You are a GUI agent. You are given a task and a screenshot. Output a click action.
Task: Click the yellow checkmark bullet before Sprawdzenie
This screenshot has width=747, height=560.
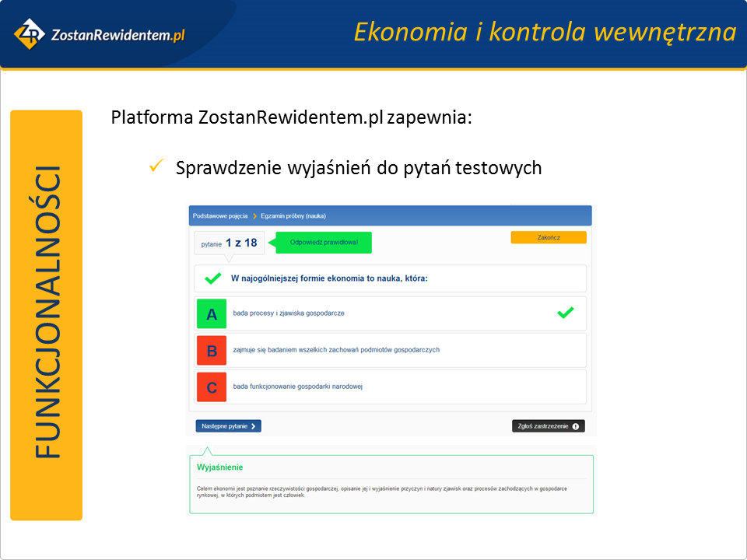click(155, 166)
